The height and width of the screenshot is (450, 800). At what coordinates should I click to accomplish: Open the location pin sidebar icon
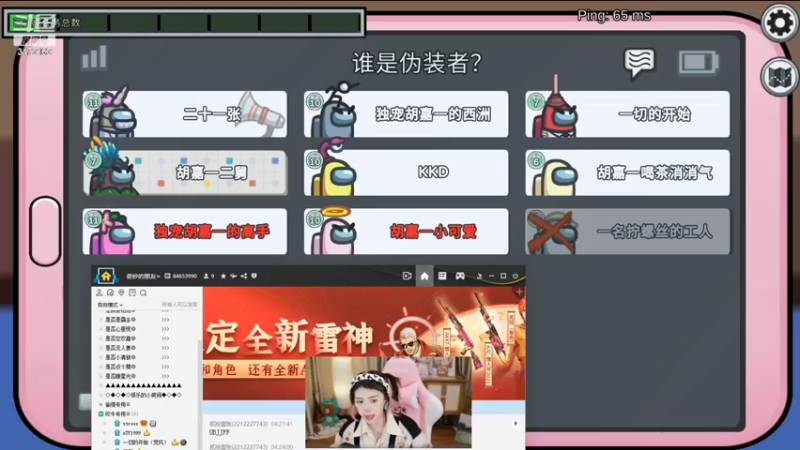point(121,293)
